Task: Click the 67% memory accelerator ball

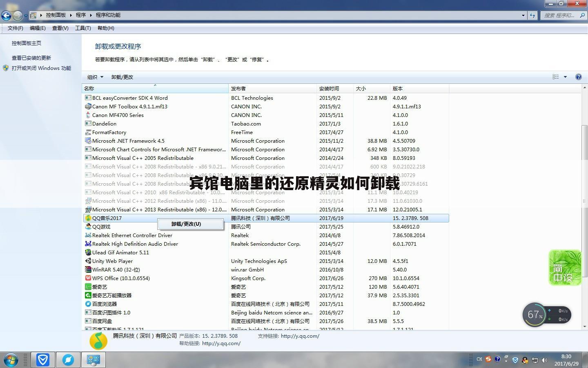Action: [534, 315]
